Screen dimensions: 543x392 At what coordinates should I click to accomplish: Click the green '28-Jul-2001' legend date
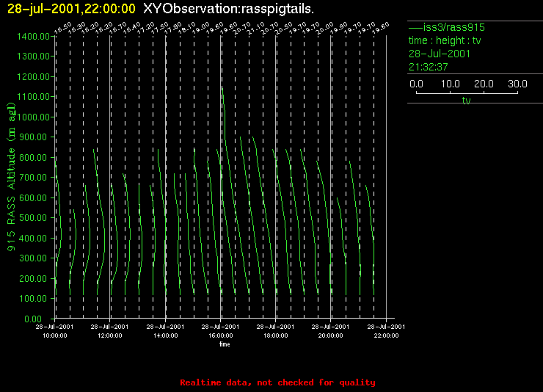[x=440, y=54]
